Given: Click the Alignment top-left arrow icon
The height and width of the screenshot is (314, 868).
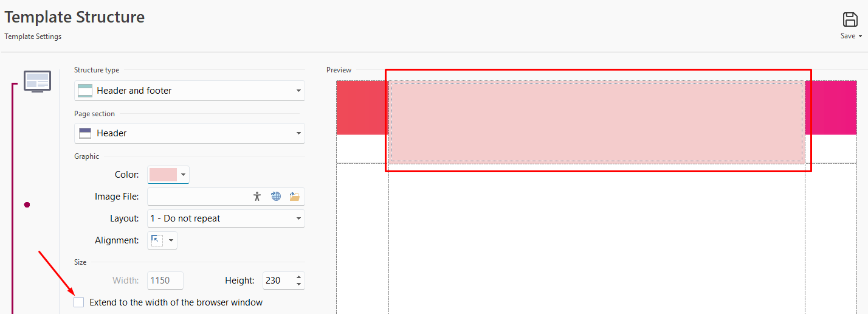Looking at the screenshot, I should [x=157, y=240].
